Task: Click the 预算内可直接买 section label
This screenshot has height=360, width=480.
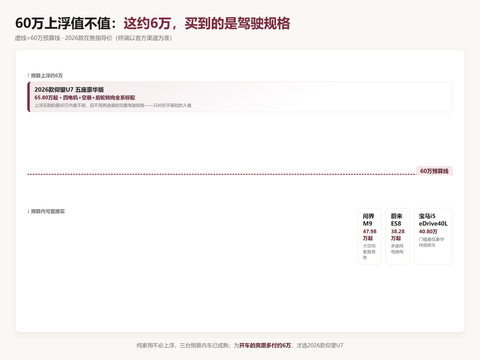Action: point(46,211)
